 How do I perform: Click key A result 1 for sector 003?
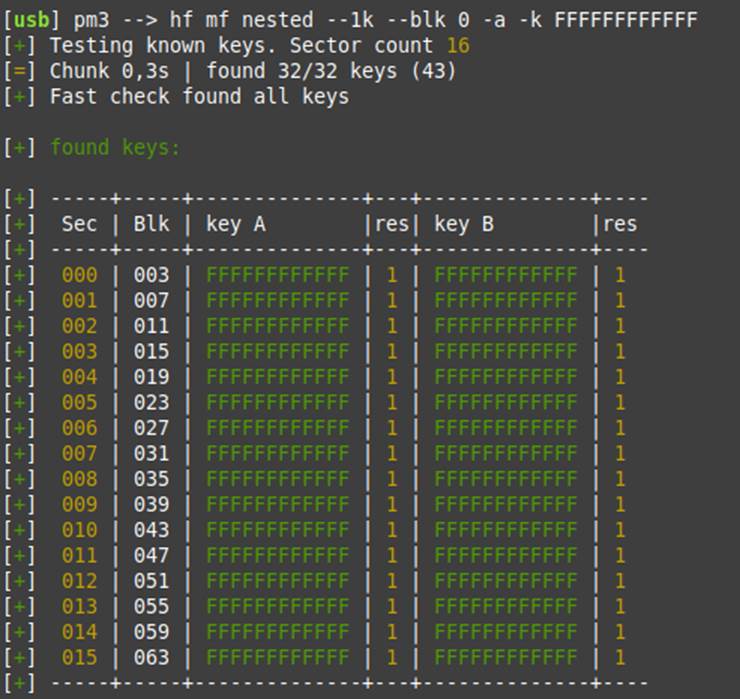tap(392, 352)
